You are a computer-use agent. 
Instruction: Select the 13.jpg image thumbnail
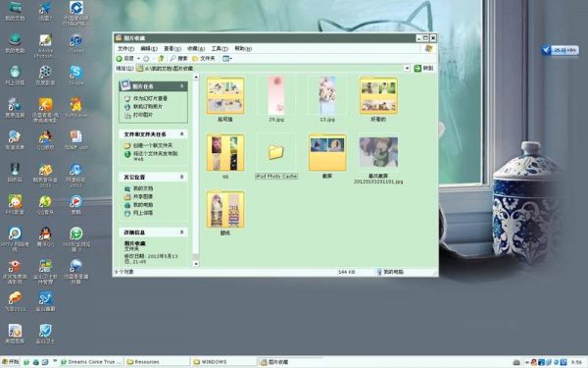coord(327,96)
